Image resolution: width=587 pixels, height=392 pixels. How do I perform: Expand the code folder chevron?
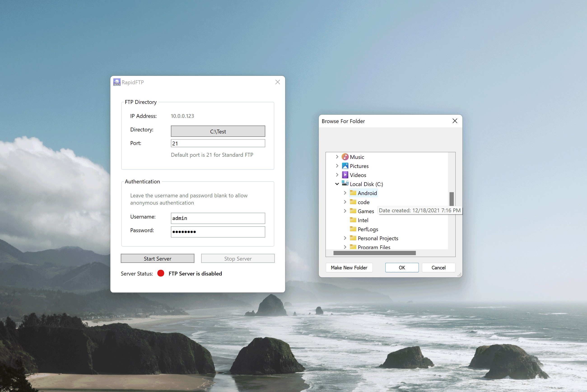click(345, 202)
